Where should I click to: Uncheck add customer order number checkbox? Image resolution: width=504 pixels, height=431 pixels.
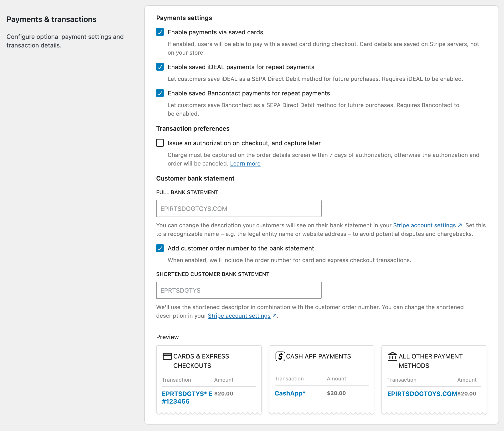160,248
